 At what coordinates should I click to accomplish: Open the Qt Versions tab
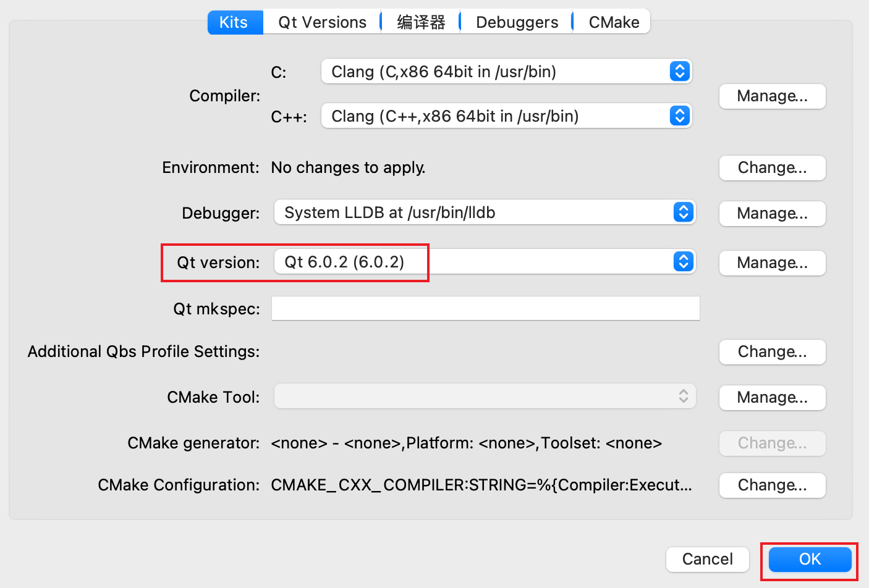322,22
